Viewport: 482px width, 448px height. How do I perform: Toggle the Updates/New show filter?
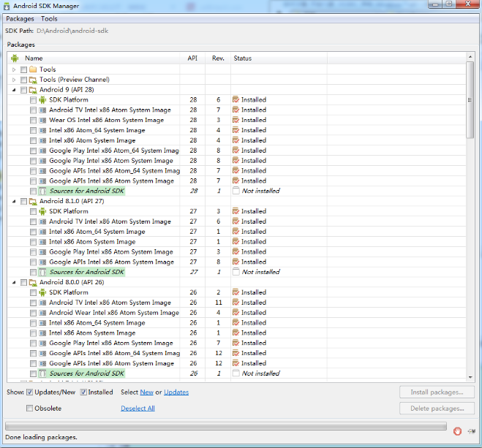pyautogui.click(x=29, y=392)
